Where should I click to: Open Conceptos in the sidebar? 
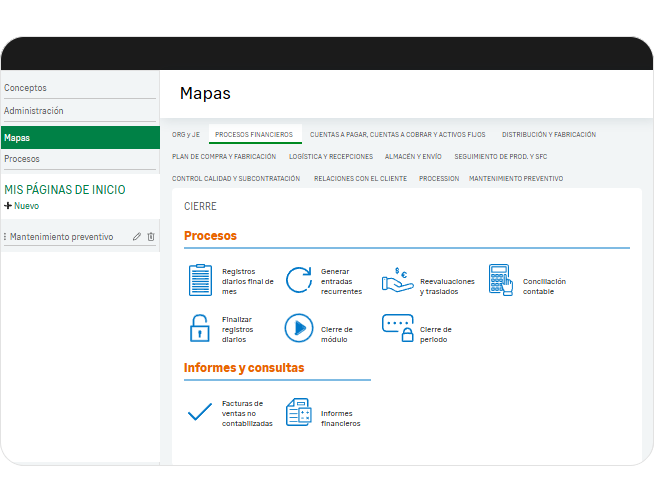pos(26,88)
